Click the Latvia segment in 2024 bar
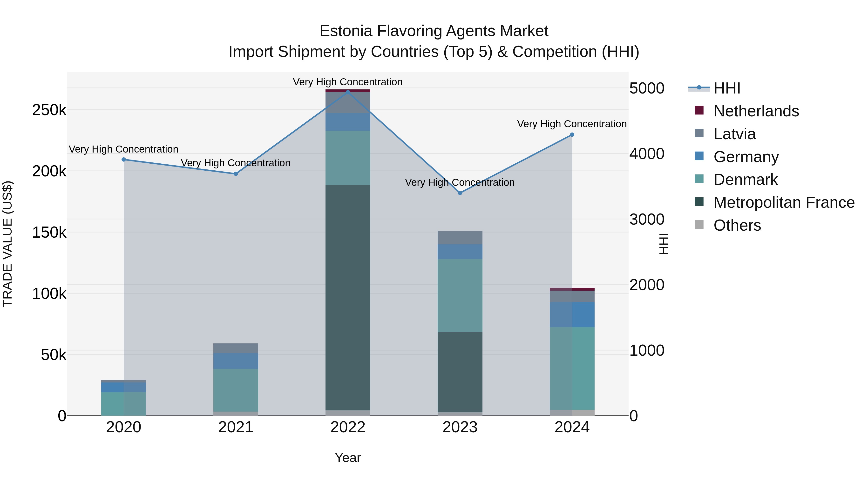The height and width of the screenshot is (488, 868). click(x=572, y=296)
